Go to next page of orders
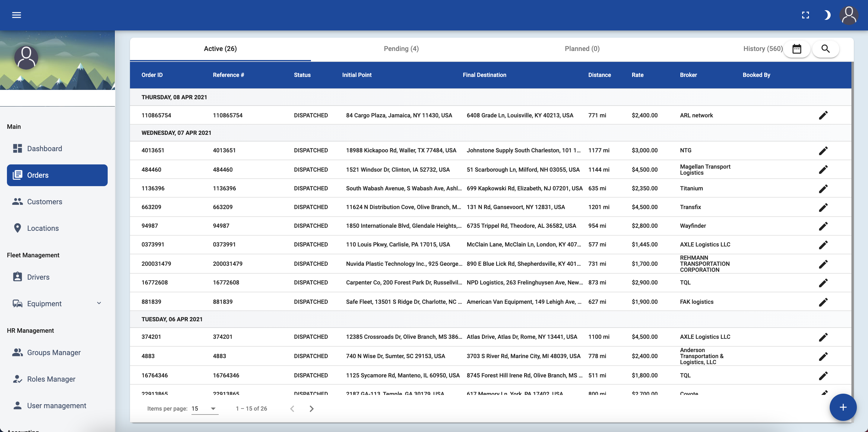The width and height of the screenshot is (868, 432). point(311,408)
